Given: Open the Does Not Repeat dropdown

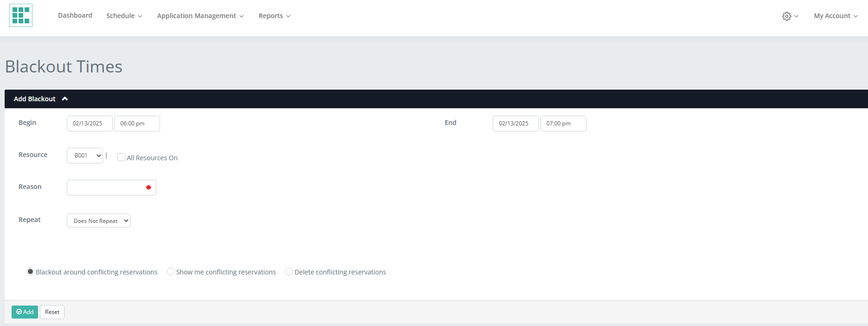Looking at the screenshot, I should [98, 221].
